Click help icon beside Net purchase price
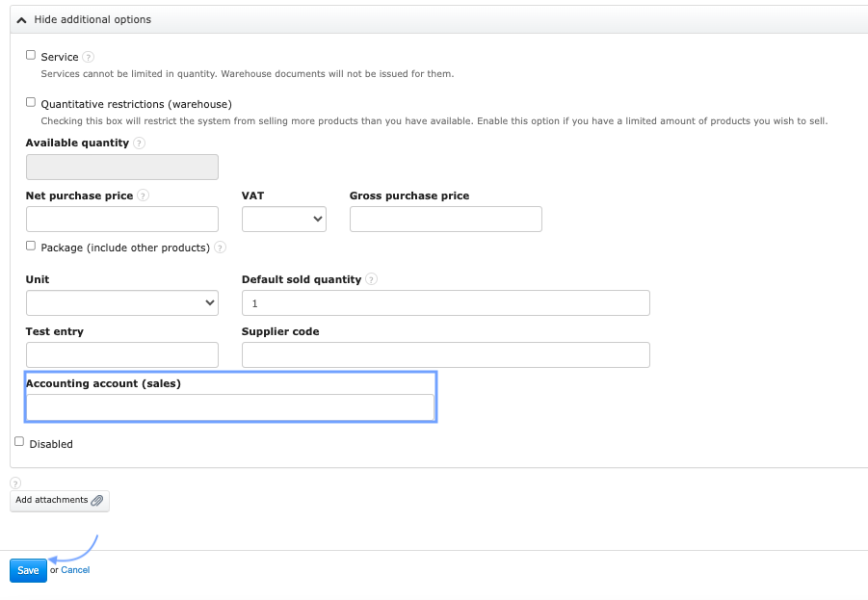The height and width of the screenshot is (600, 868). pyautogui.click(x=144, y=196)
